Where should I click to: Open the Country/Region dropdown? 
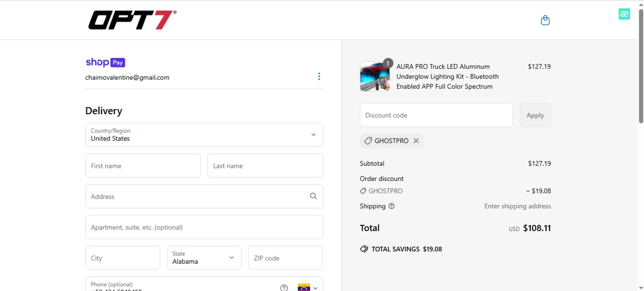(204, 135)
